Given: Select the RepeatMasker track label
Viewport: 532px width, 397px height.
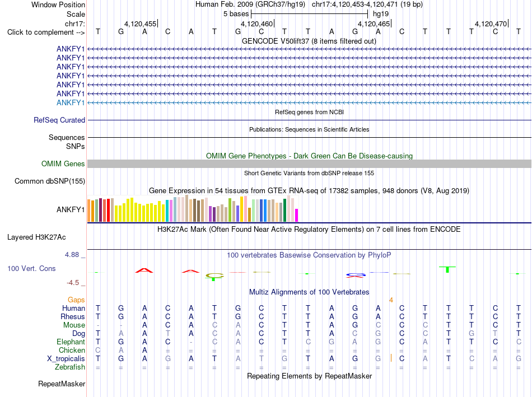Looking at the screenshot, I should [x=62, y=384].
